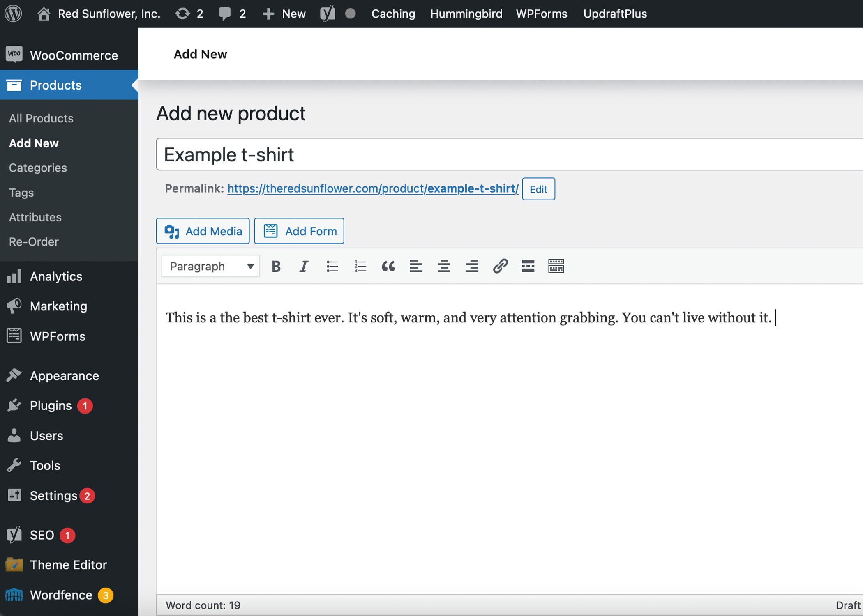
Task: Open WooCommerce in the sidebar
Action: tap(69, 55)
